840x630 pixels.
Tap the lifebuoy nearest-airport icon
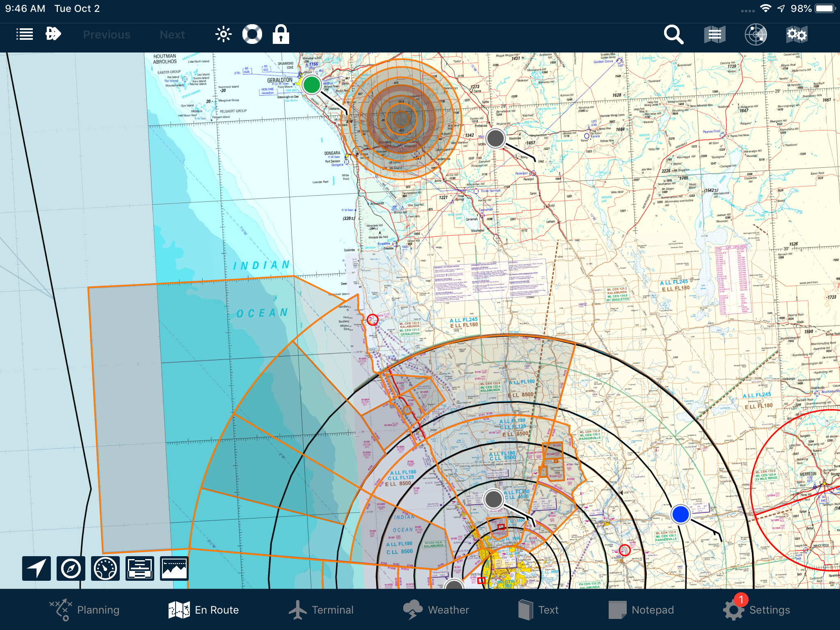(252, 34)
